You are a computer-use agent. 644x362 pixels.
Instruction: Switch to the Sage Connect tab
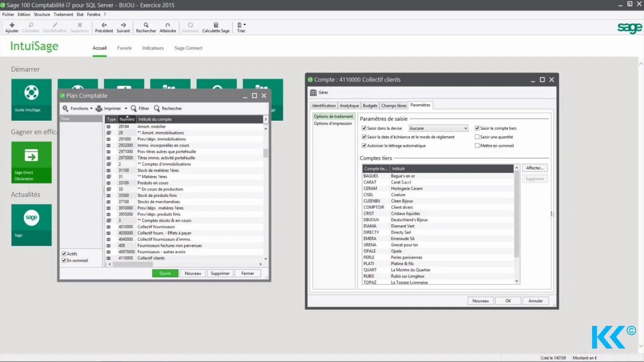[188, 48]
